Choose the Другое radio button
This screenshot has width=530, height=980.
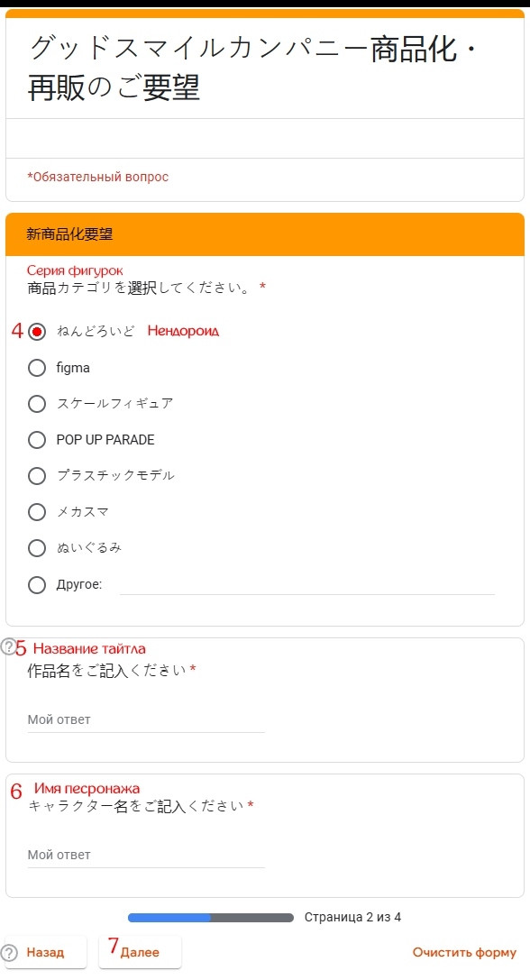click(x=37, y=585)
